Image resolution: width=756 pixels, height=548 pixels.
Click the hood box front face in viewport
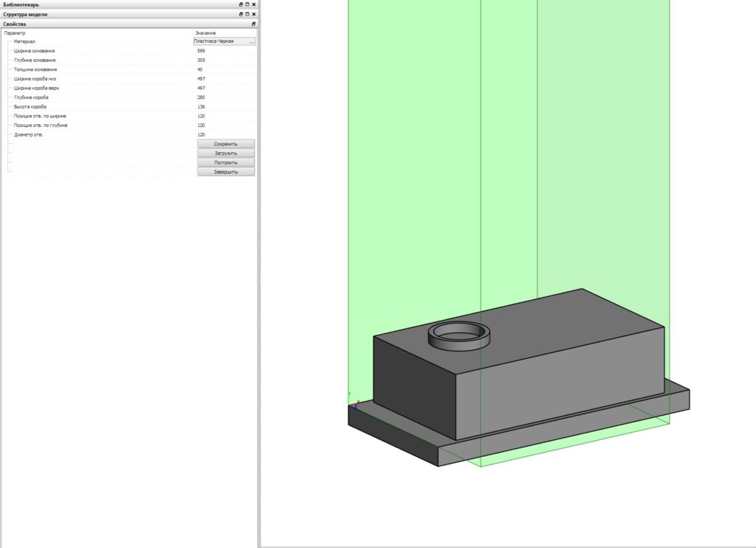click(x=560, y=383)
